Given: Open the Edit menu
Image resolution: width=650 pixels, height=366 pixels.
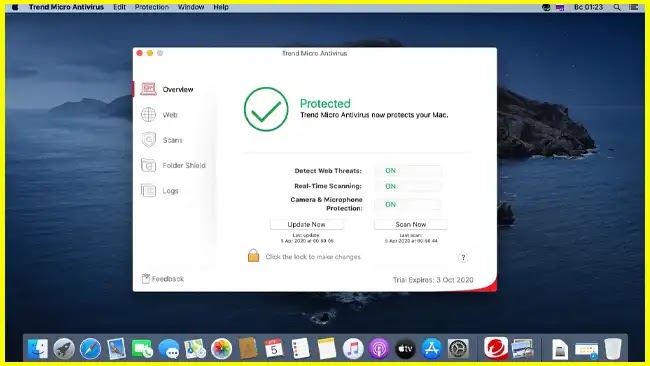Looking at the screenshot, I should (x=119, y=7).
